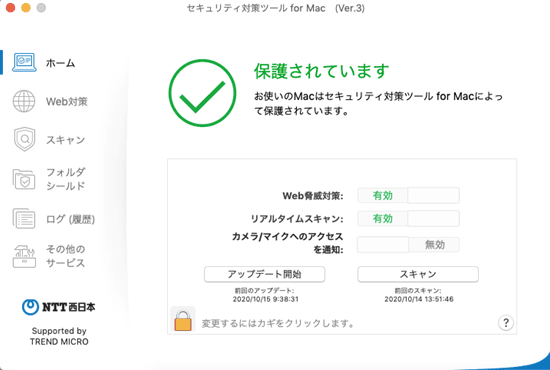Click the last scan date 2020/10/14 text
The width and height of the screenshot is (550, 370).
(419, 299)
